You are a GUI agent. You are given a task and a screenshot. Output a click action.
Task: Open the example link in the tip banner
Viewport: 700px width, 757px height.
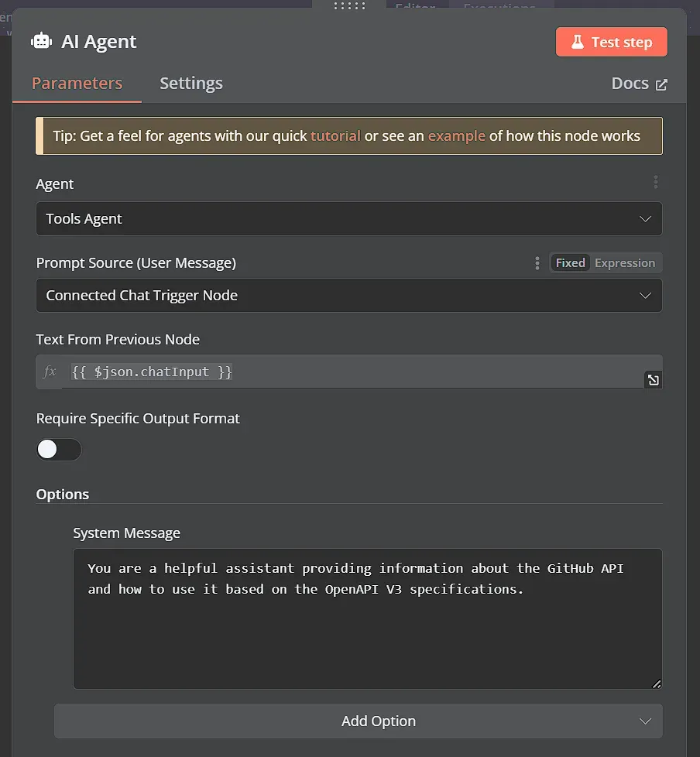458,135
